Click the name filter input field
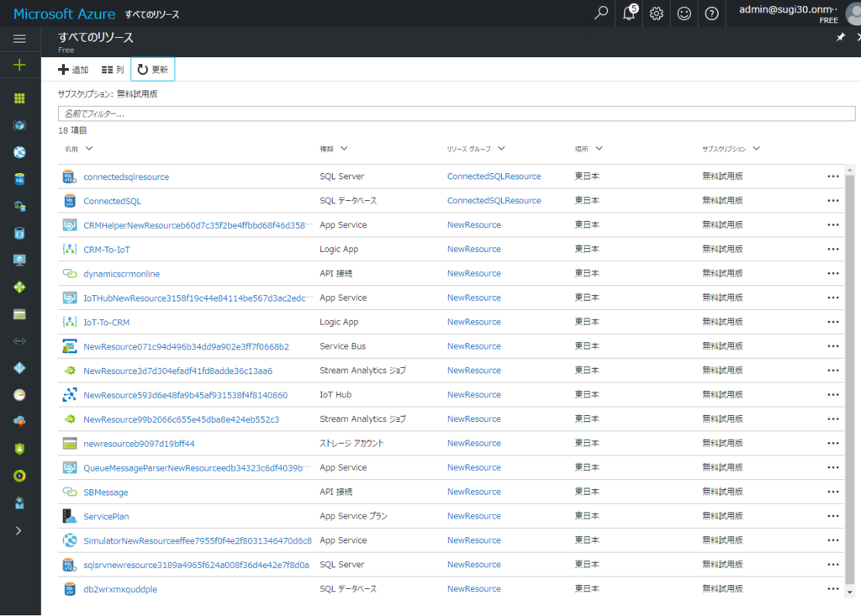This screenshot has height=616, width=861. pos(457,113)
